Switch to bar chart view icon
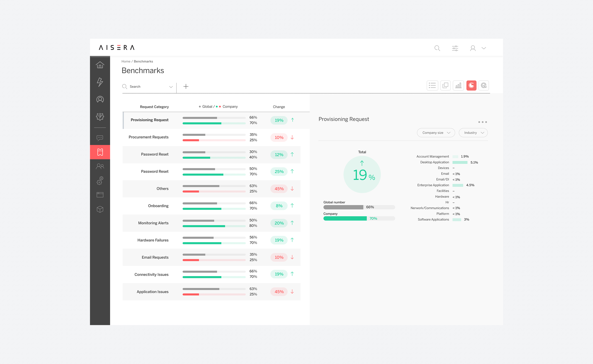 tap(458, 85)
